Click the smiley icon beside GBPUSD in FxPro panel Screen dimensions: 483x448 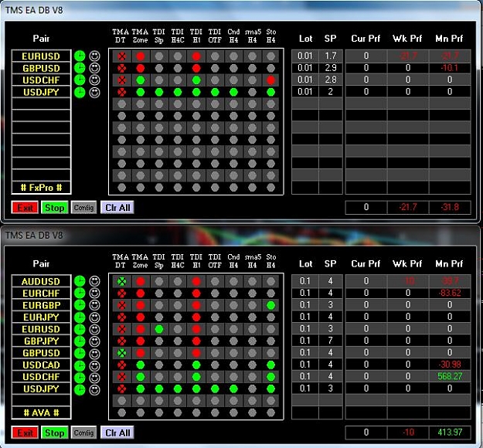[x=94, y=68]
